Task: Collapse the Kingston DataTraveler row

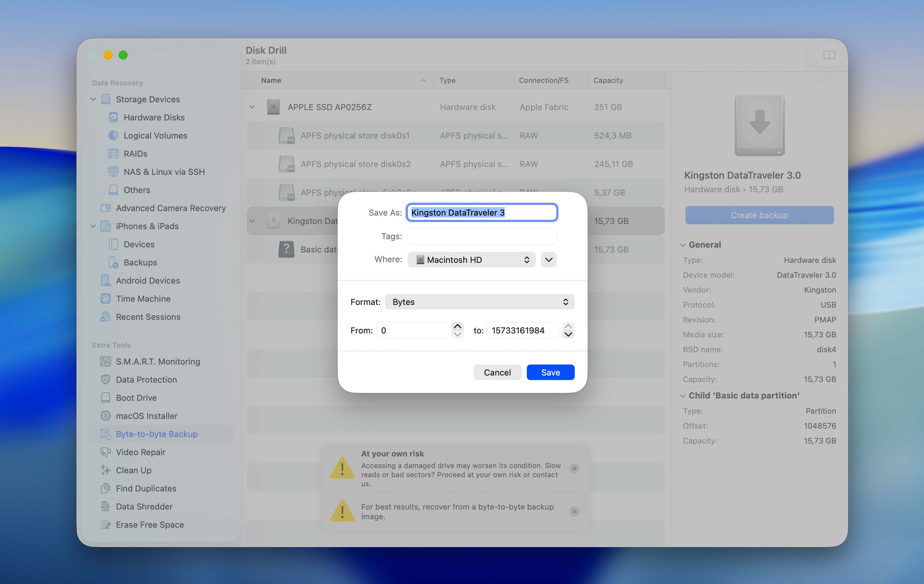Action: coord(252,221)
